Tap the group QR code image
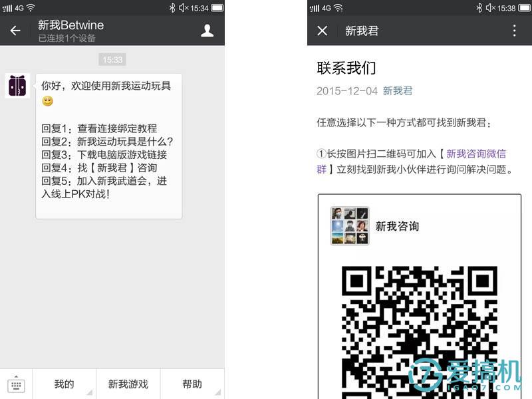 [420, 332]
